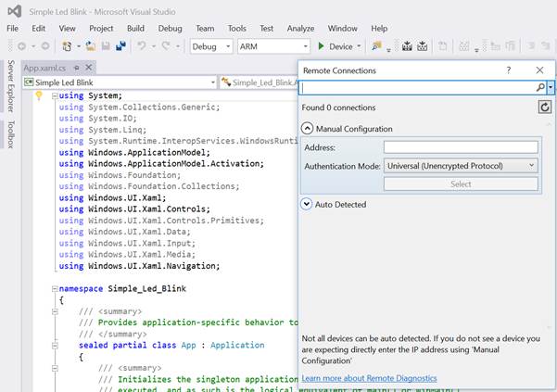This screenshot has width=557, height=392.
Task: Click the Undo arrow icon
Action: point(143,46)
